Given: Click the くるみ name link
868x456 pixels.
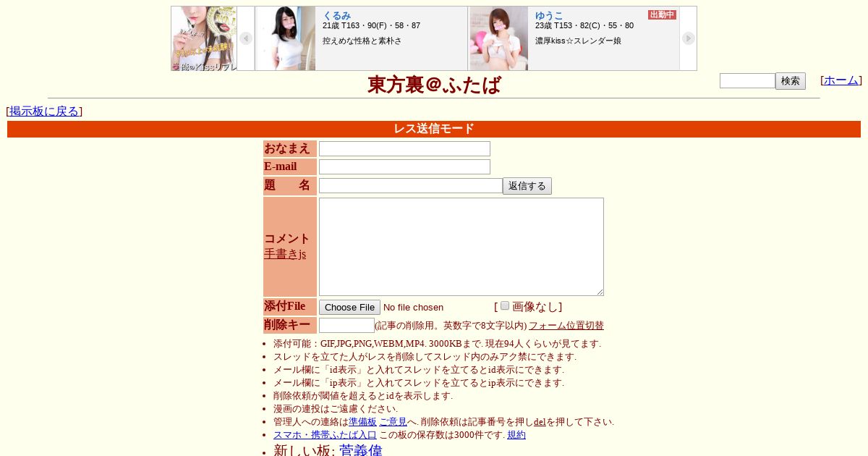Looking at the screenshot, I should click(336, 15).
